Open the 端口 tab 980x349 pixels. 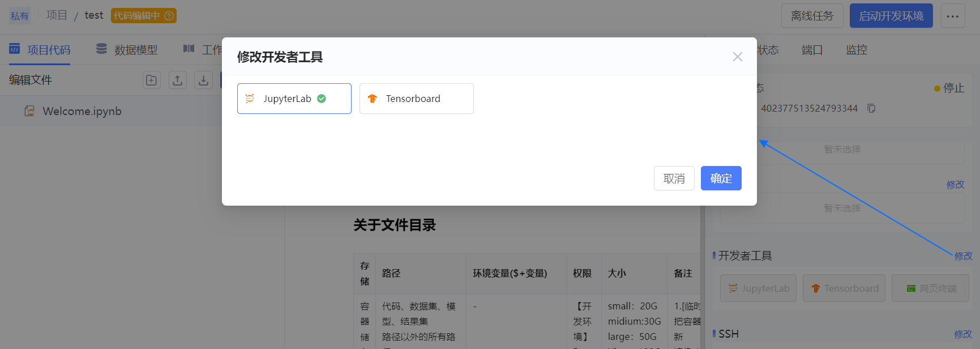click(812, 50)
